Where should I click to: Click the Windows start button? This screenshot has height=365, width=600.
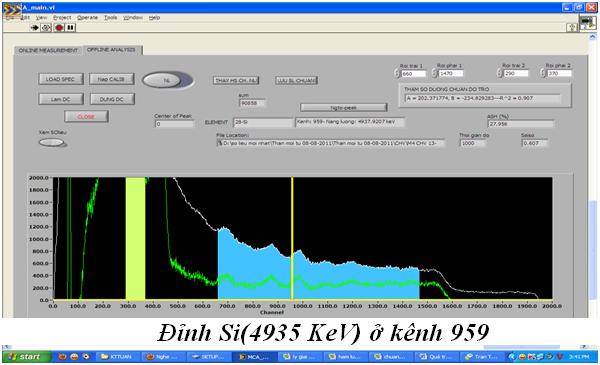(26, 357)
